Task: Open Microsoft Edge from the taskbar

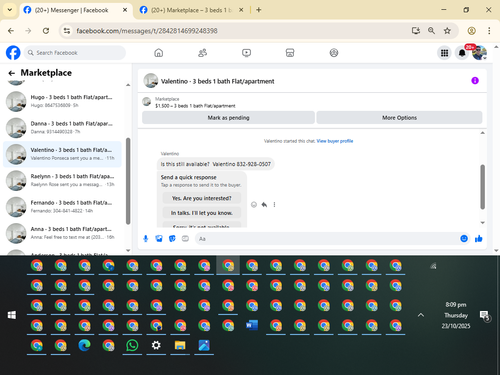Action: pos(84,345)
